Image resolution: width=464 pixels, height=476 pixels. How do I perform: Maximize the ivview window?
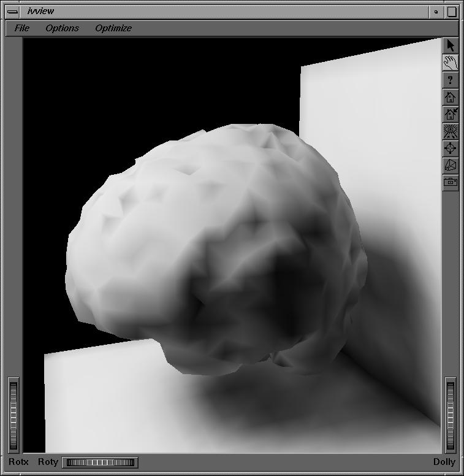coord(452,12)
